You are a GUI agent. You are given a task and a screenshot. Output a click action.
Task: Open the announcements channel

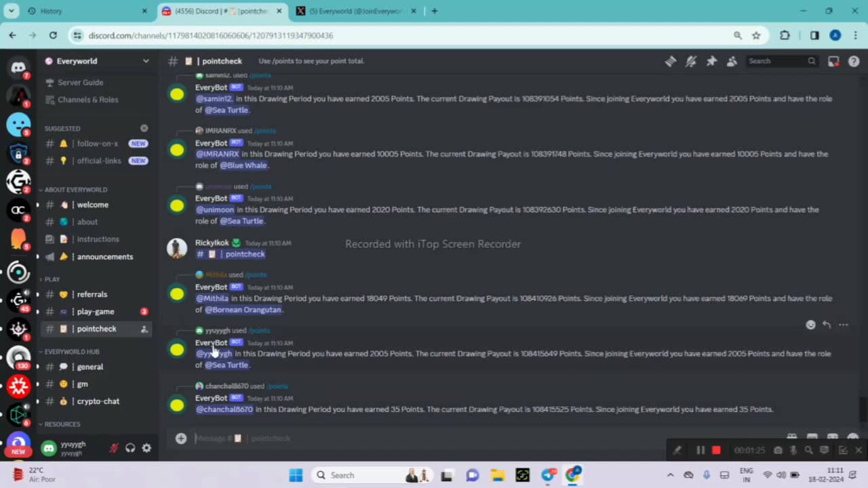pos(95,257)
